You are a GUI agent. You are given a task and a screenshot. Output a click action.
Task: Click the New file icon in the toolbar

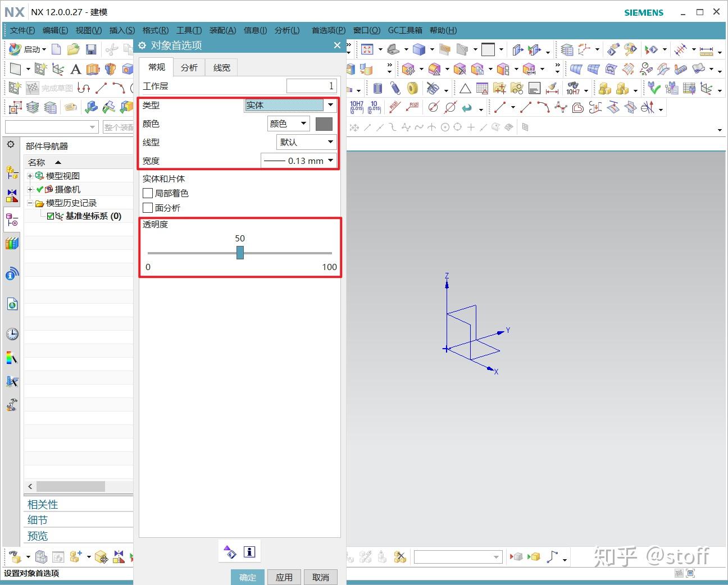click(x=56, y=50)
